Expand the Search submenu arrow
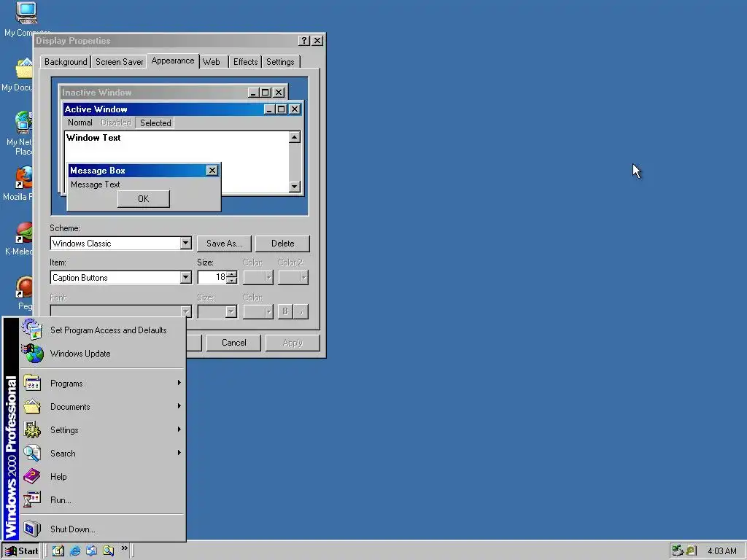The width and height of the screenshot is (747, 560). [x=179, y=452]
